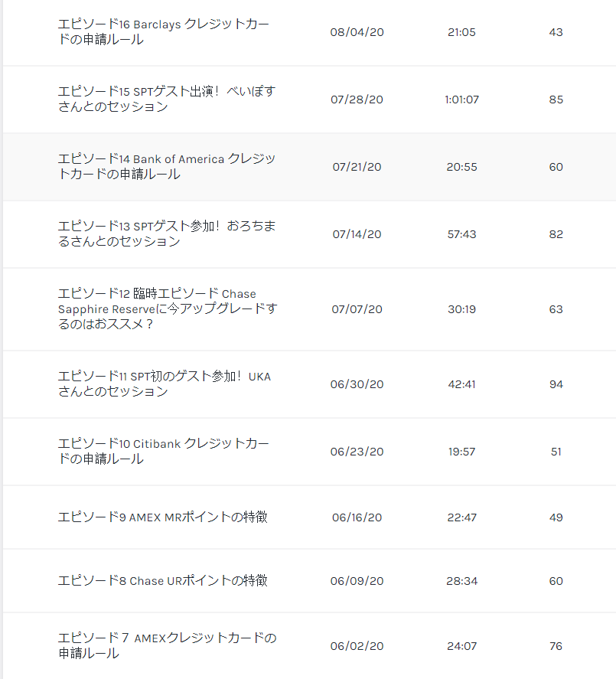Click the date 08/04/20

click(357, 32)
